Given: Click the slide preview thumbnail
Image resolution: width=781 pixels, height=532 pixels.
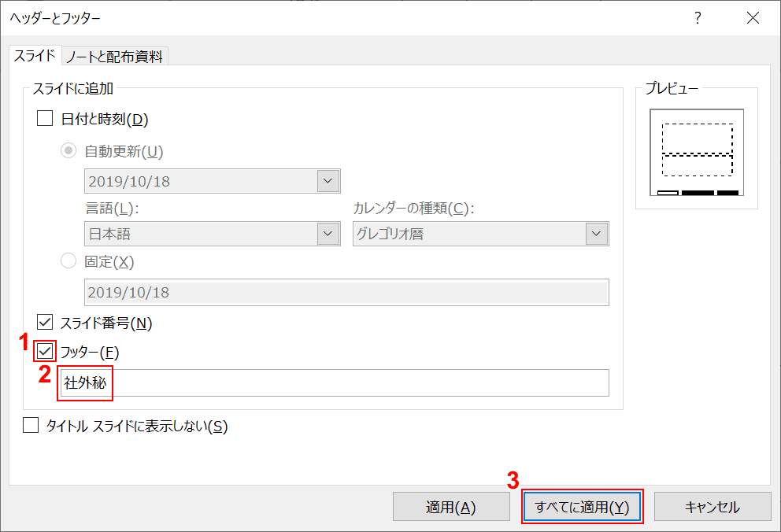Looking at the screenshot, I should point(697,153).
